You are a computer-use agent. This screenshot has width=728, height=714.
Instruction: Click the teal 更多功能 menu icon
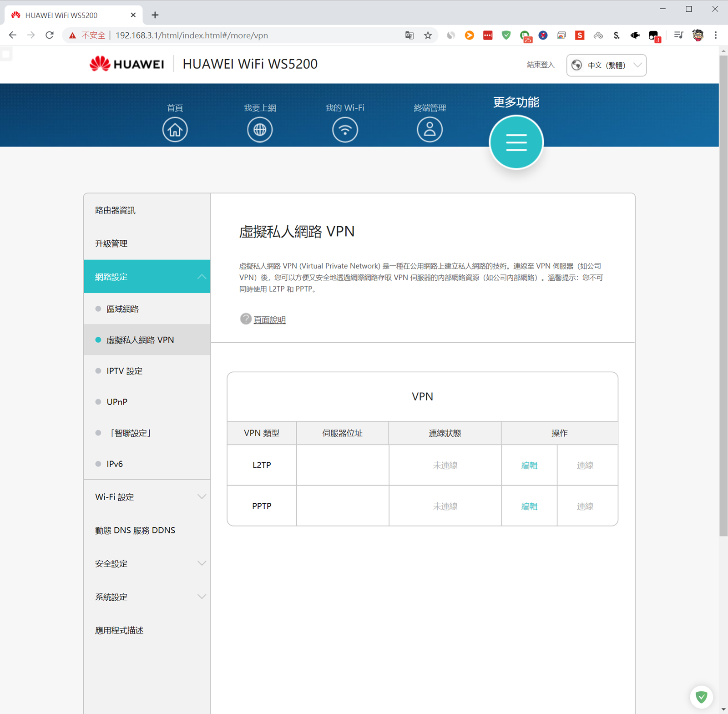pos(516,142)
